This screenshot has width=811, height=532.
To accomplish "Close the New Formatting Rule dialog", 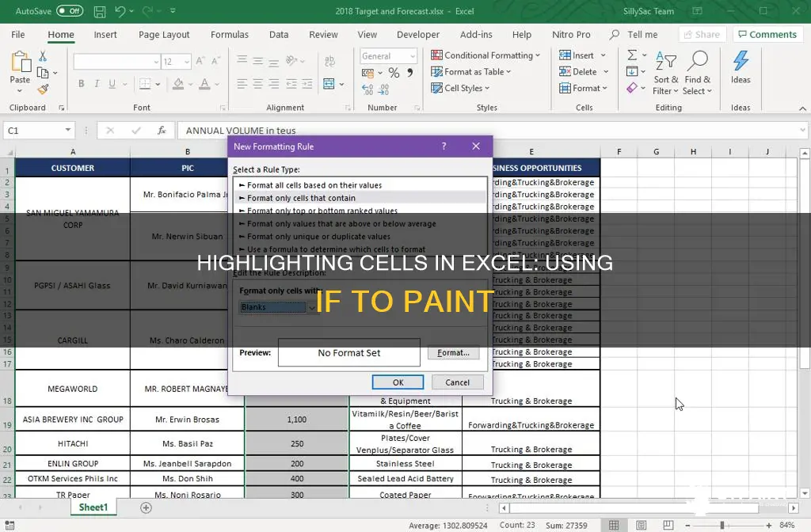I will click(476, 146).
